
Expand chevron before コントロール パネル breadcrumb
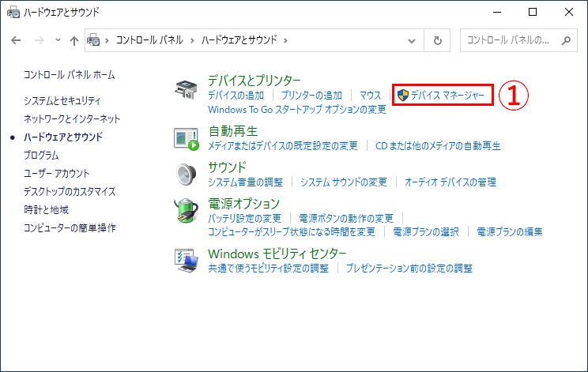coord(107,40)
